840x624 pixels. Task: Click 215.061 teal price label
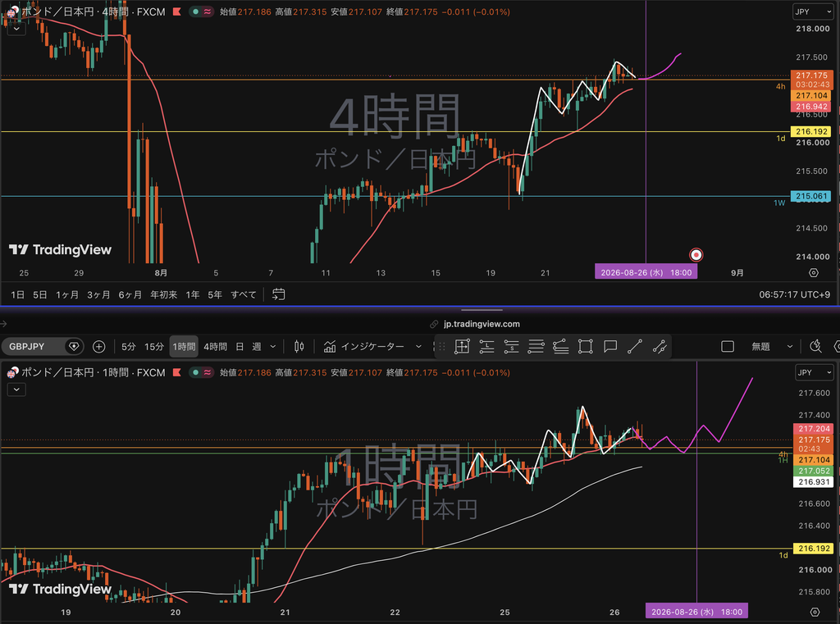[811, 196]
